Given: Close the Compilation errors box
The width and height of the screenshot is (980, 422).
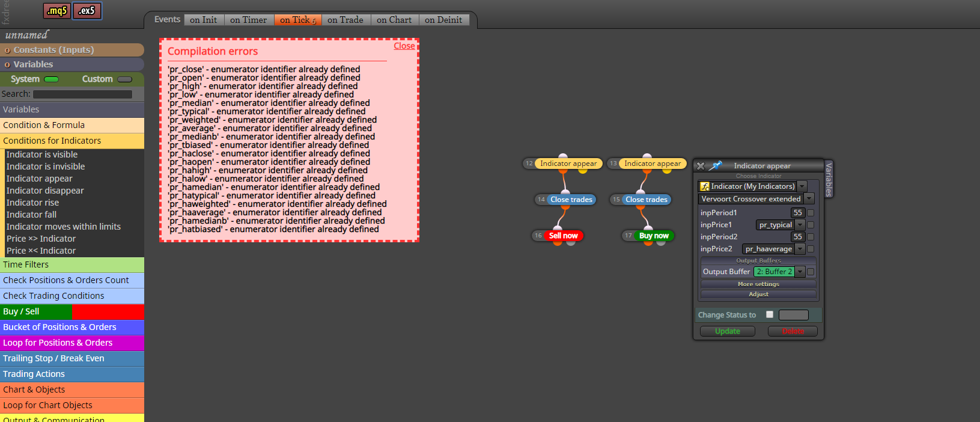Looking at the screenshot, I should click(404, 46).
